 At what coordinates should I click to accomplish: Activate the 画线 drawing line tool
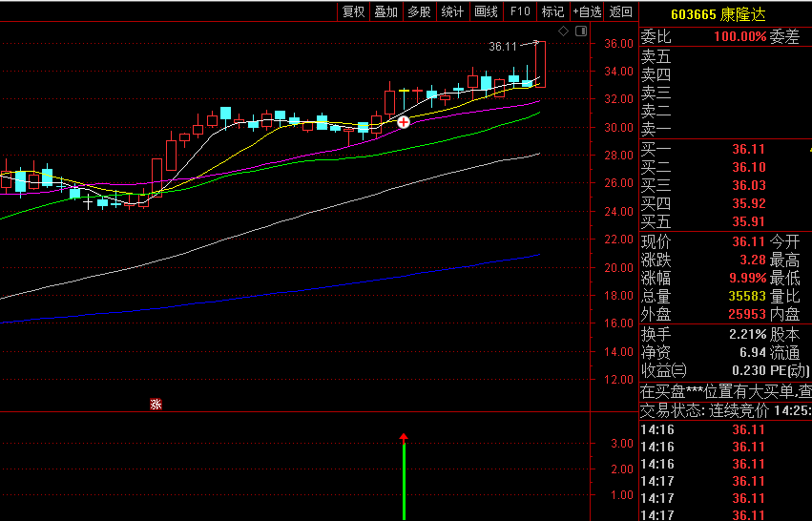click(486, 11)
